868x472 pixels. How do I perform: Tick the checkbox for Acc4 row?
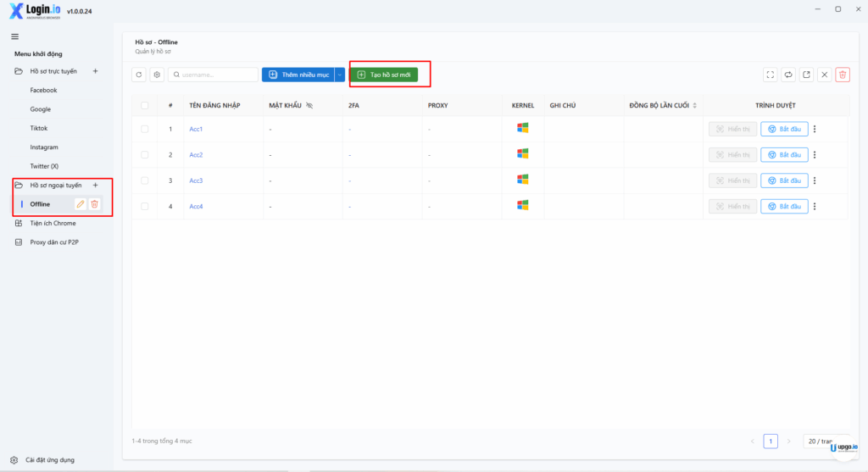(145, 206)
